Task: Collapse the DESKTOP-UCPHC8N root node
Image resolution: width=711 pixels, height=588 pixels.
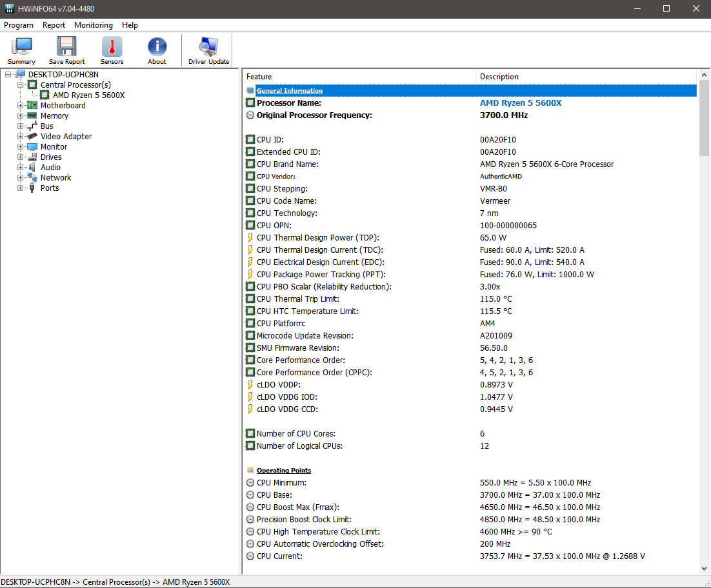Action: [8, 74]
